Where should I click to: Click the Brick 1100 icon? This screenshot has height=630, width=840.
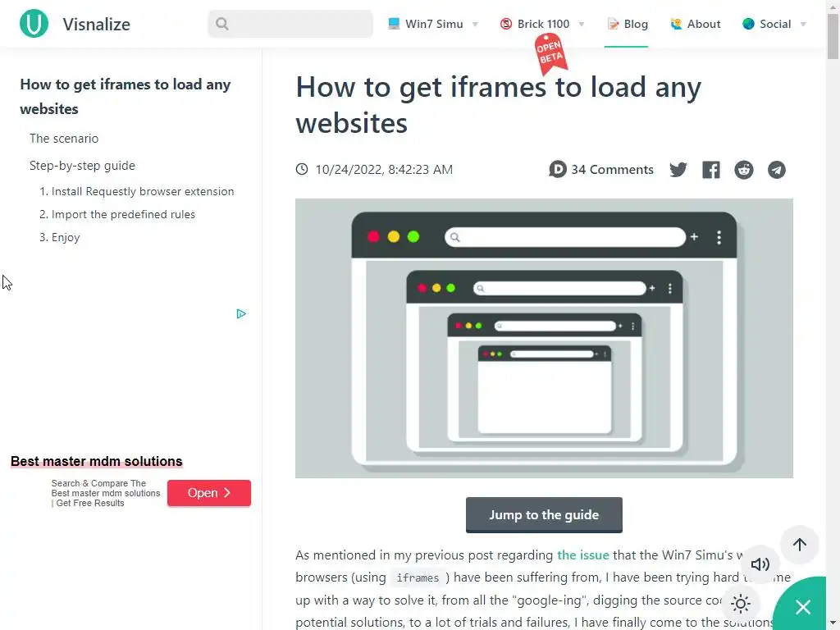505,24
